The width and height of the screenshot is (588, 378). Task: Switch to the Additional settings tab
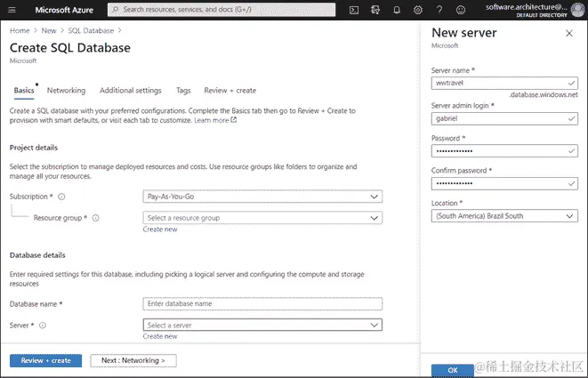[130, 91]
